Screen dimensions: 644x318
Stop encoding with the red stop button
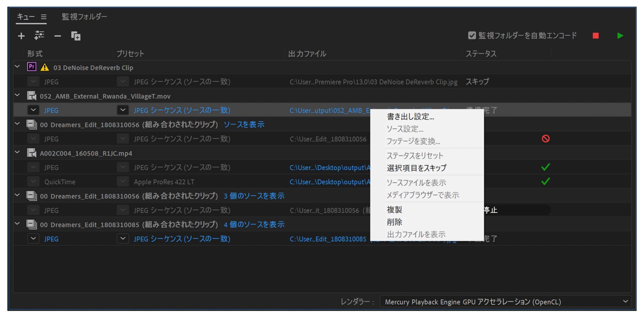coord(595,36)
